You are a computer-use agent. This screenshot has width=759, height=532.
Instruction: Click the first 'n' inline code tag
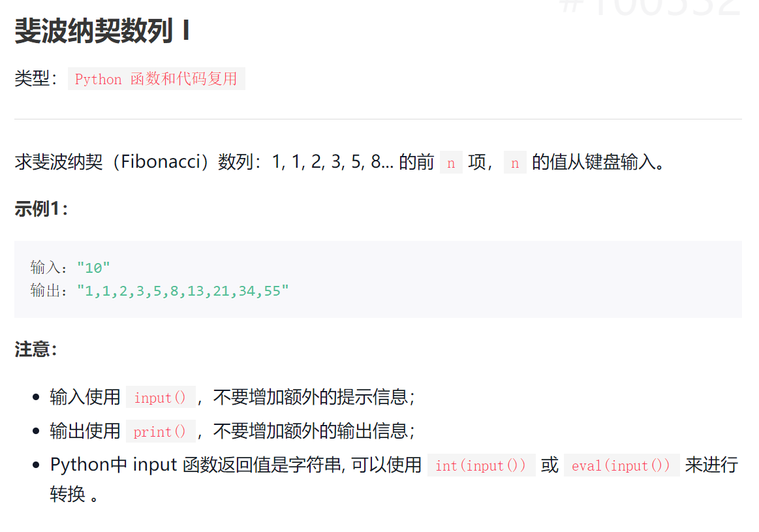coord(450,161)
